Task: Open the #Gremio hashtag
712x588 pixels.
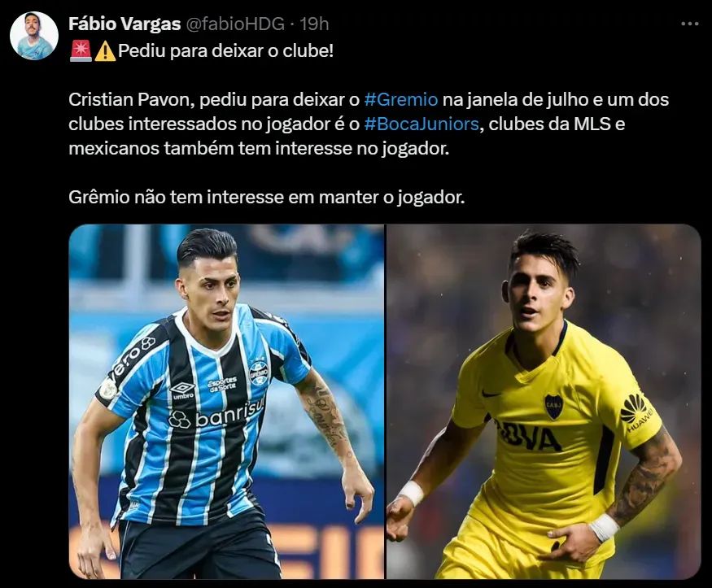Action: 401,99
